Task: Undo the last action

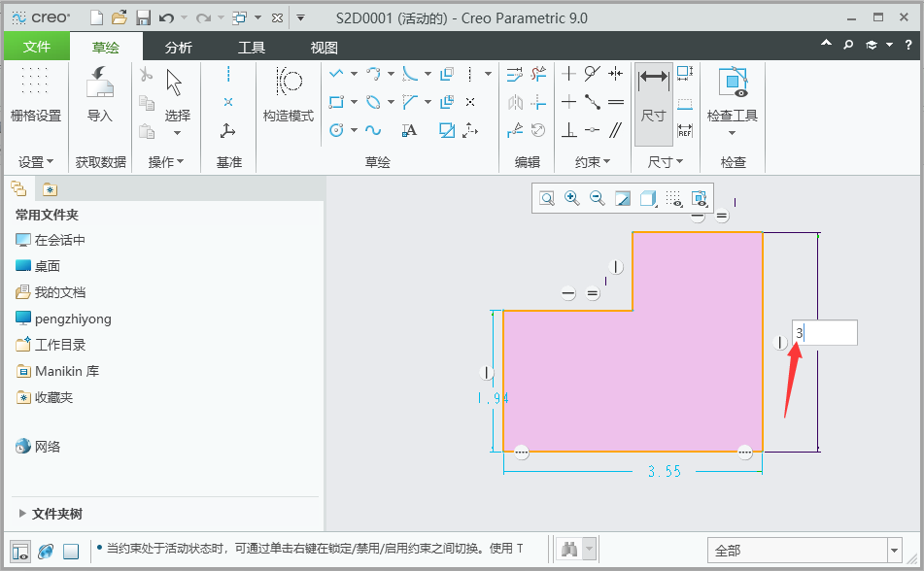Action: click(x=167, y=18)
